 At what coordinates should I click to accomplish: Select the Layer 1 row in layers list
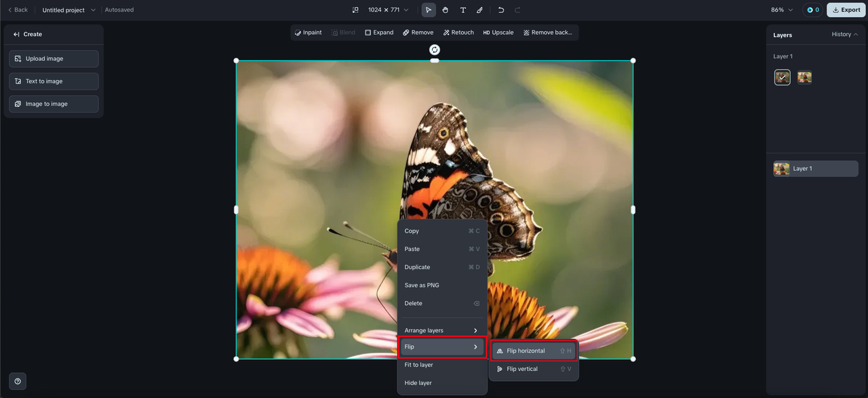coord(816,169)
